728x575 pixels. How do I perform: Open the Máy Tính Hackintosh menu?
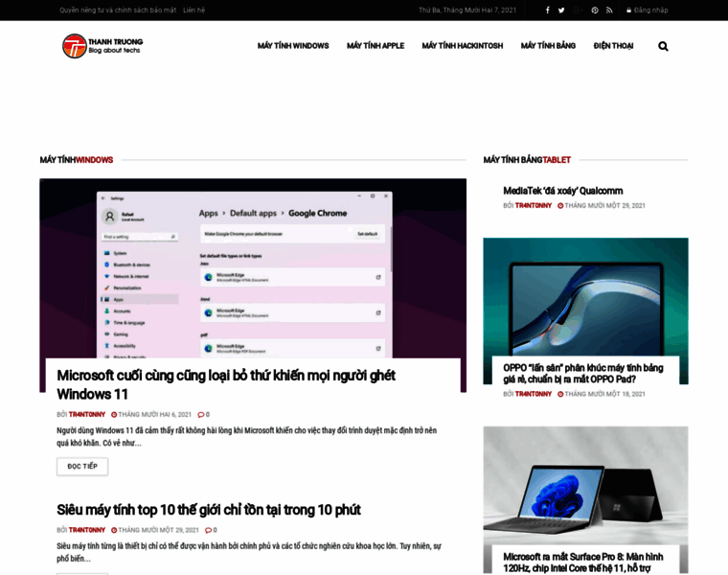click(x=463, y=45)
